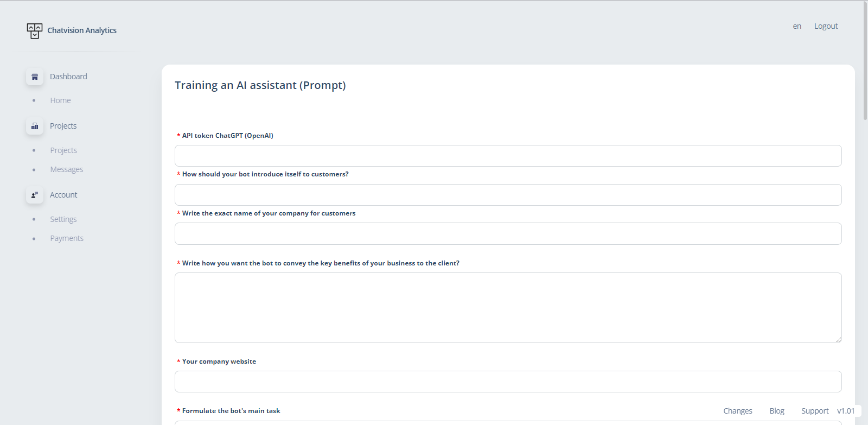This screenshot has width=868, height=425.
Task: Focus the key benefits text area
Action: pyautogui.click(x=508, y=308)
